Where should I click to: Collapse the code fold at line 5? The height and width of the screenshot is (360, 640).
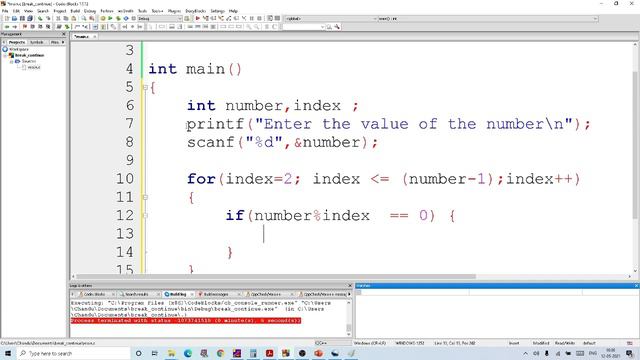pyautogui.click(x=145, y=87)
